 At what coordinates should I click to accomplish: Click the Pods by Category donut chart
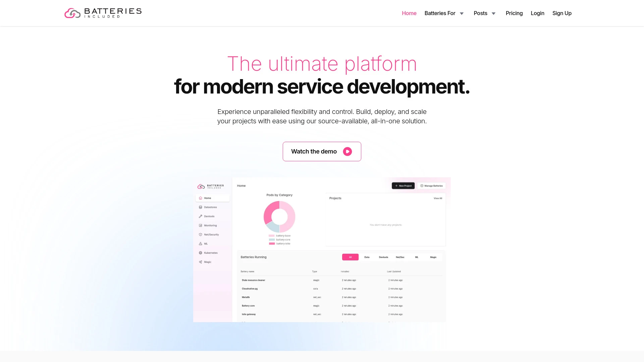pos(279,217)
